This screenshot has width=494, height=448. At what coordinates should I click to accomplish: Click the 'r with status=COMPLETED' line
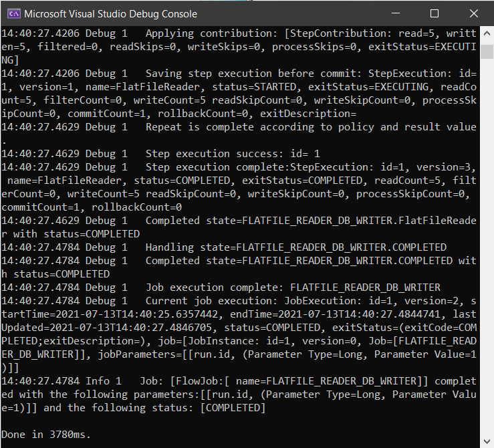71,234
